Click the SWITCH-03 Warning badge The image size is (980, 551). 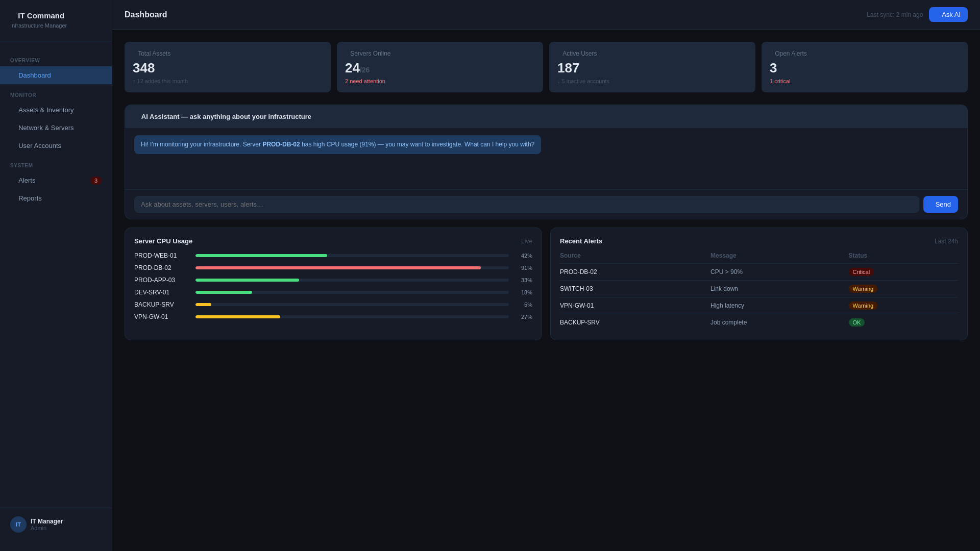click(863, 289)
